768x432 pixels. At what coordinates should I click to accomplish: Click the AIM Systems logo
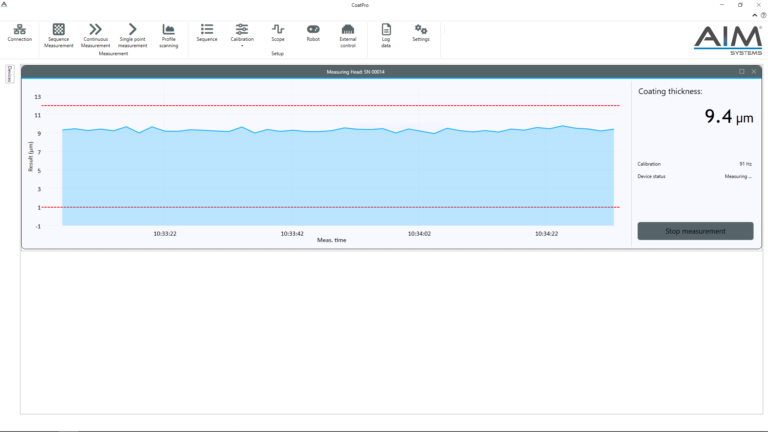point(727,40)
